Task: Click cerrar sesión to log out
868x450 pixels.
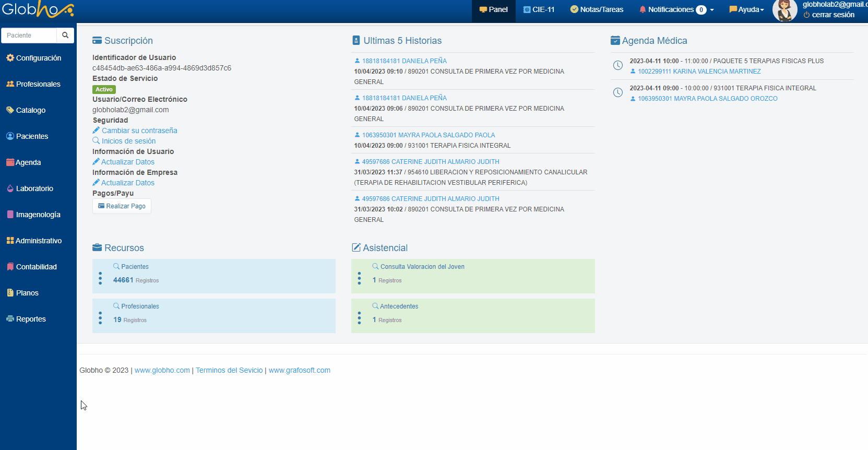Action: pyautogui.click(x=833, y=15)
